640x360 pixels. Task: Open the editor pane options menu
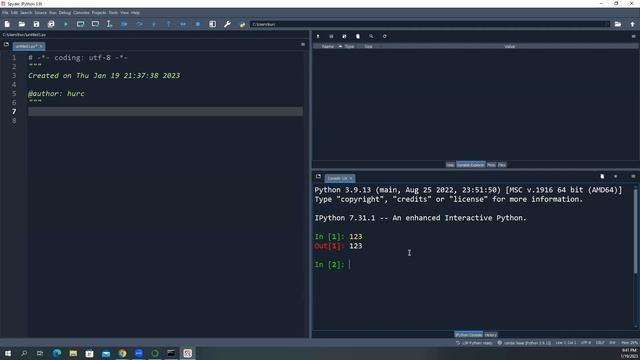[x=303, y=44]
